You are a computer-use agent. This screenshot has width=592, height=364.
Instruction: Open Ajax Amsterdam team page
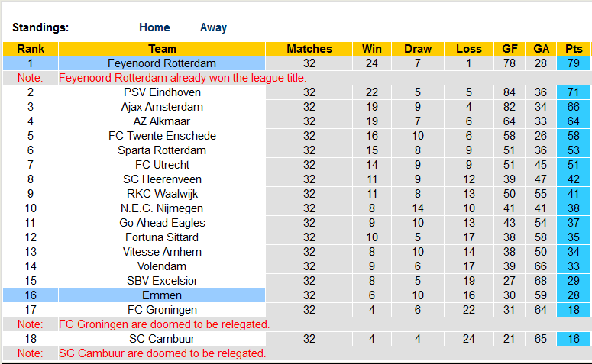(162, 107)
